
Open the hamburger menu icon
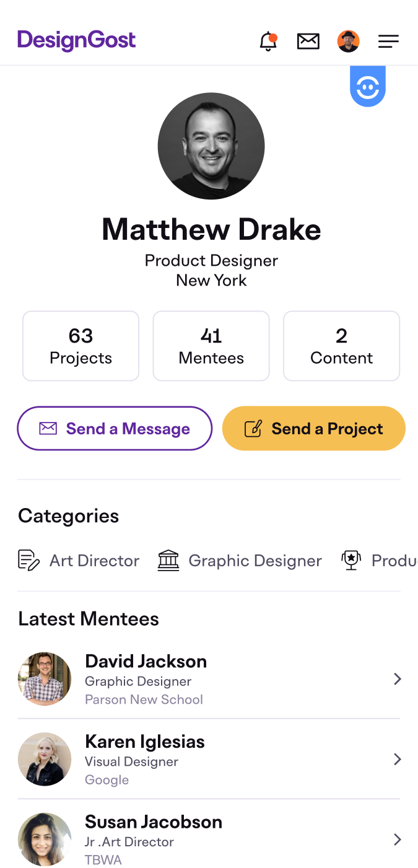[x=388, y=42]
